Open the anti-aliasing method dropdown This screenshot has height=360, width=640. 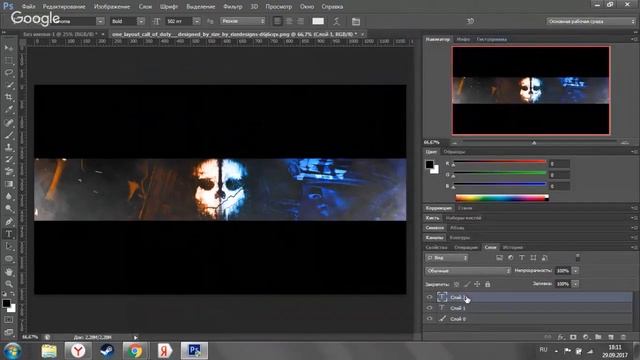pos(243,21)
